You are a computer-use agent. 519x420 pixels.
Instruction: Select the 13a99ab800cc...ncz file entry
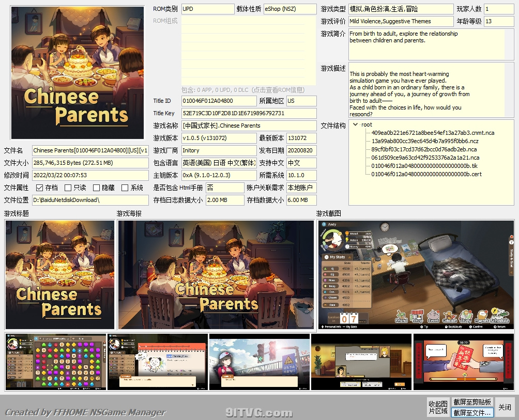click(425, 141)
